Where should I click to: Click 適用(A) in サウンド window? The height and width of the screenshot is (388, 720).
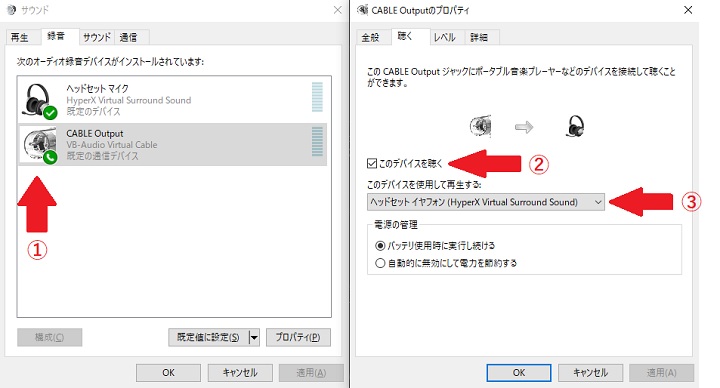pyautogui.click(x=311, y=373)
